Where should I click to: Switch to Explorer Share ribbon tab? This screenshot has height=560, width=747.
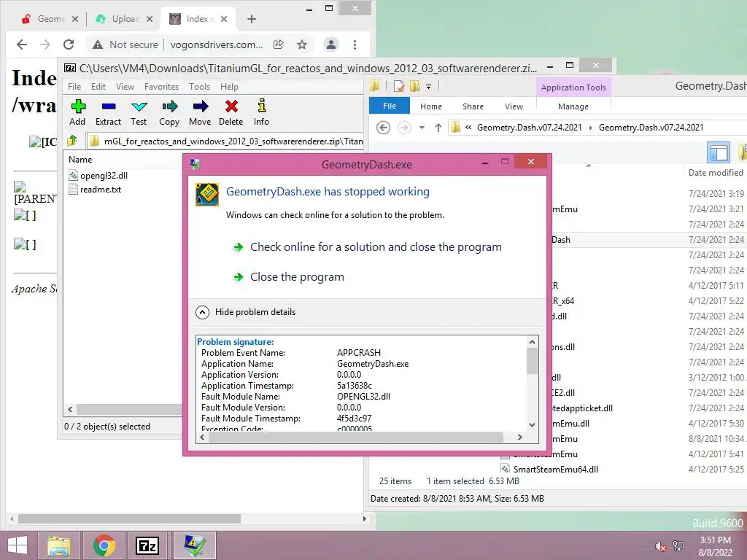[473, 106]
